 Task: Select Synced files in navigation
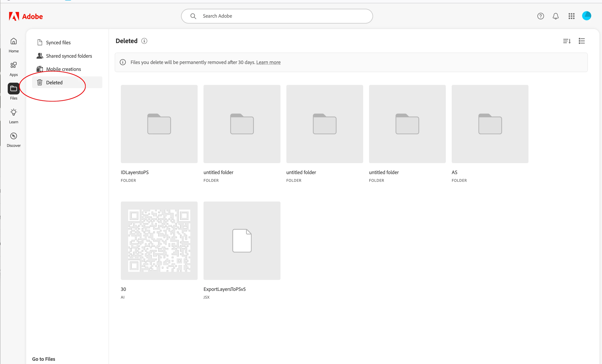click(x=58, y=42)
